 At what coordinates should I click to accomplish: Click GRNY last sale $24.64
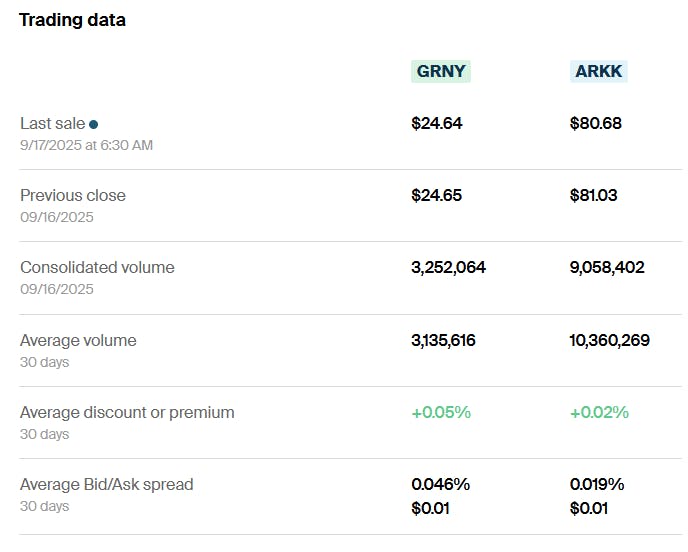click(x=437, y=123)
